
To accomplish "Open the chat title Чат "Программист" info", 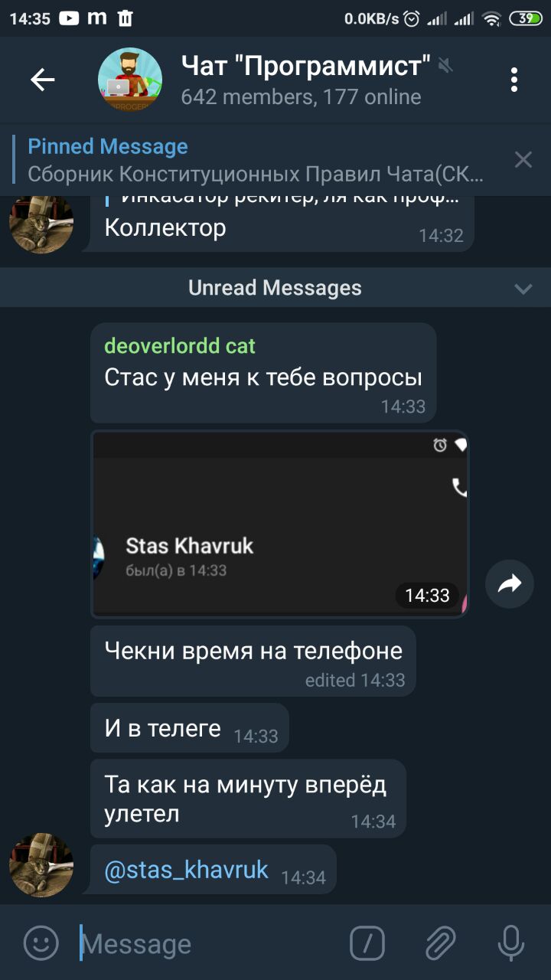I will click(306, 66).
